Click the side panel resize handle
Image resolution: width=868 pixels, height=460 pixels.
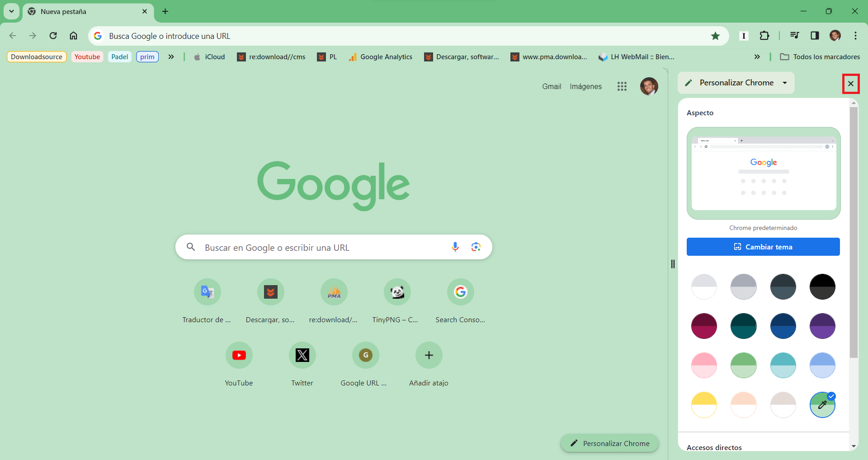tap(673, 264)
